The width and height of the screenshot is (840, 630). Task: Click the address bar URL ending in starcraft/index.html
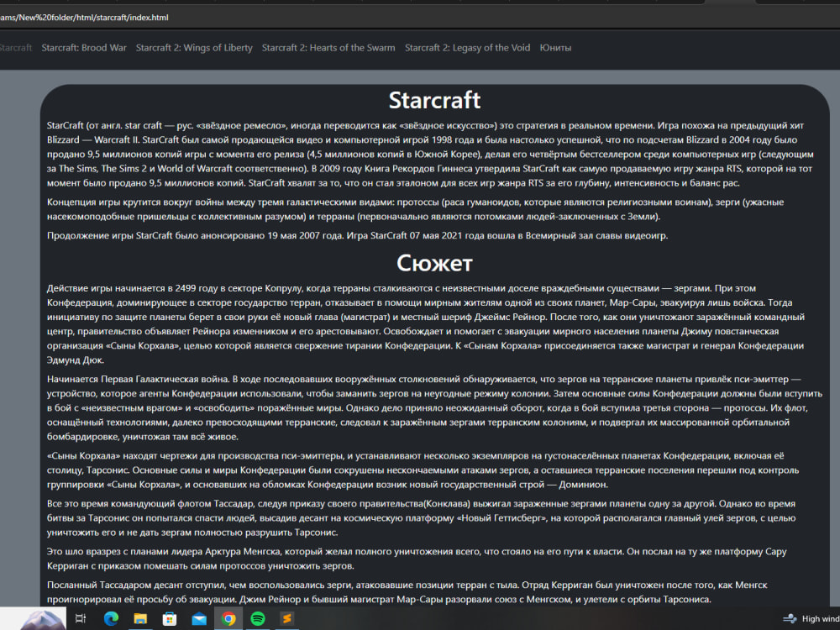click(84, 18)
